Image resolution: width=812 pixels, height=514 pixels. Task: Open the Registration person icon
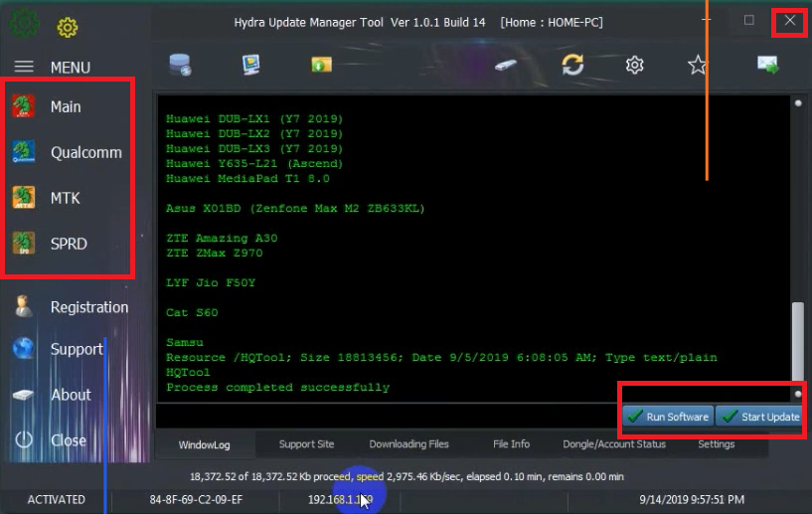(23, 307)
